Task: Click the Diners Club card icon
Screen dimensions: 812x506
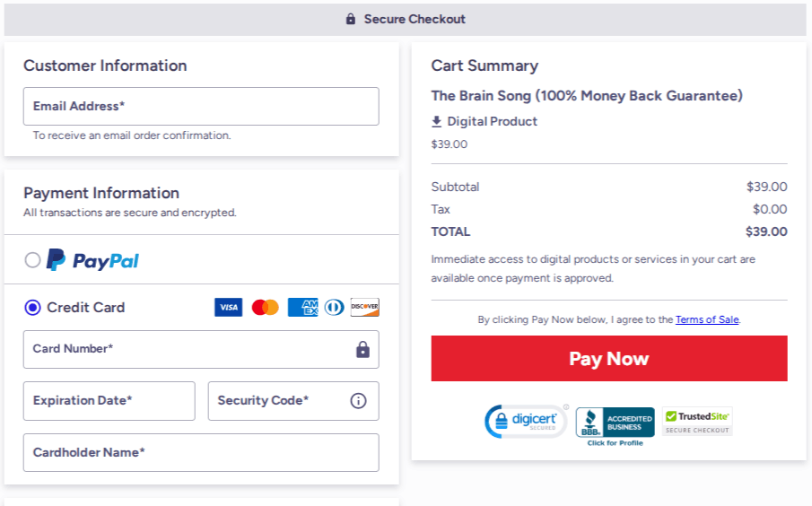Action: (x=335, y=308)
